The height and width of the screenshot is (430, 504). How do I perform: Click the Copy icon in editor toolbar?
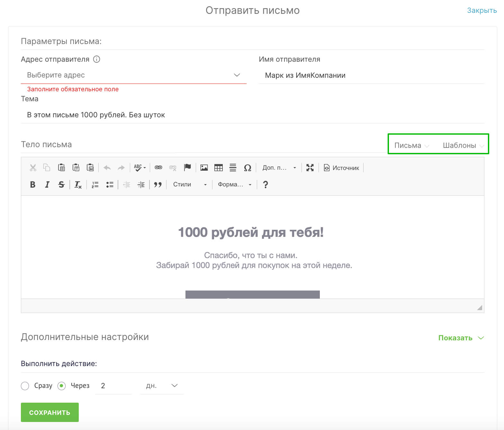click(x=47, y=167)
